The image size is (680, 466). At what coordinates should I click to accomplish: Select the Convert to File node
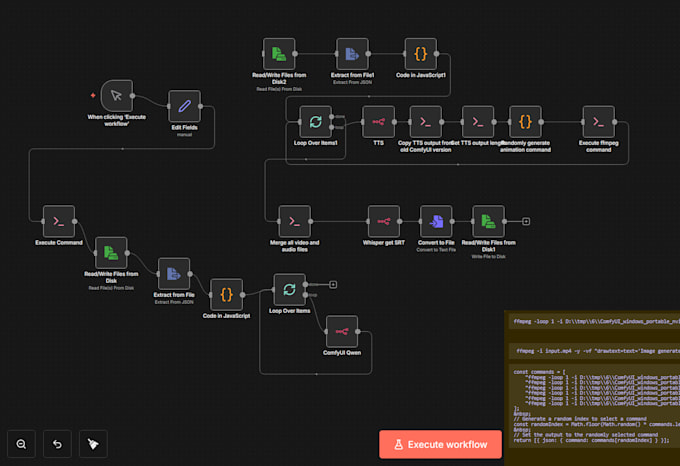pyautogui.click(x=436, y=222)
